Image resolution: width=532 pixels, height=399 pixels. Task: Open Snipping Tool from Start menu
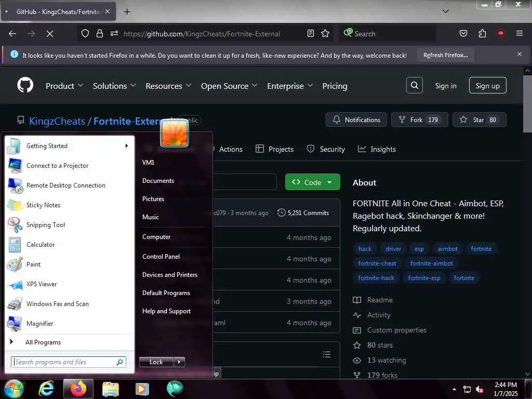click(70, 224)
